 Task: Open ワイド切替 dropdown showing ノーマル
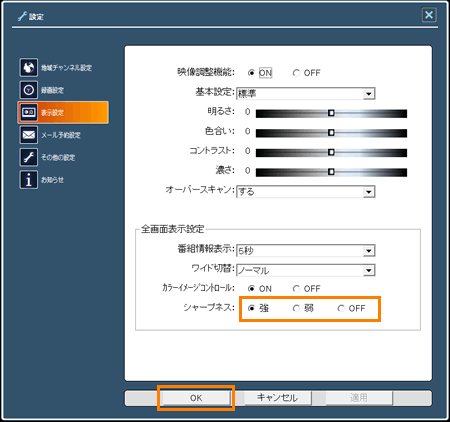tap(306, 270)
